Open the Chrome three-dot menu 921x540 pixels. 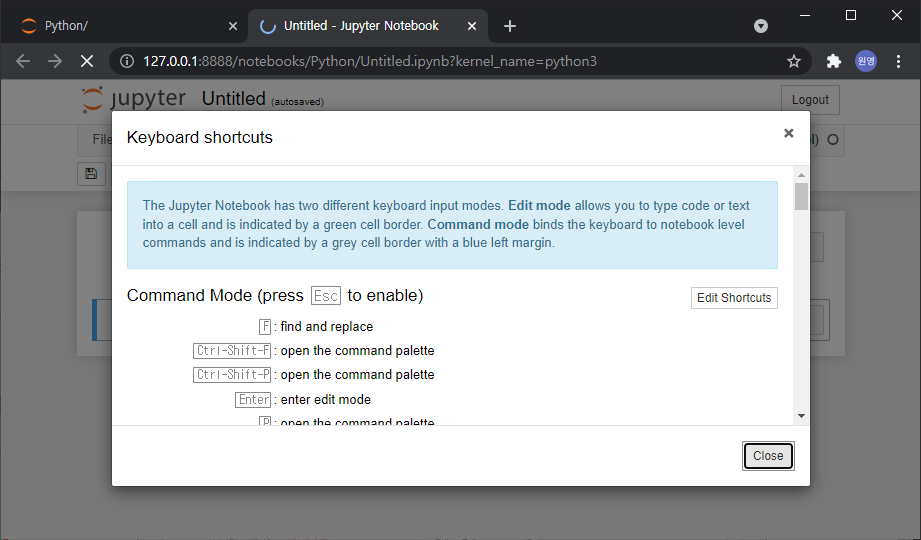(x=898, y=61)
